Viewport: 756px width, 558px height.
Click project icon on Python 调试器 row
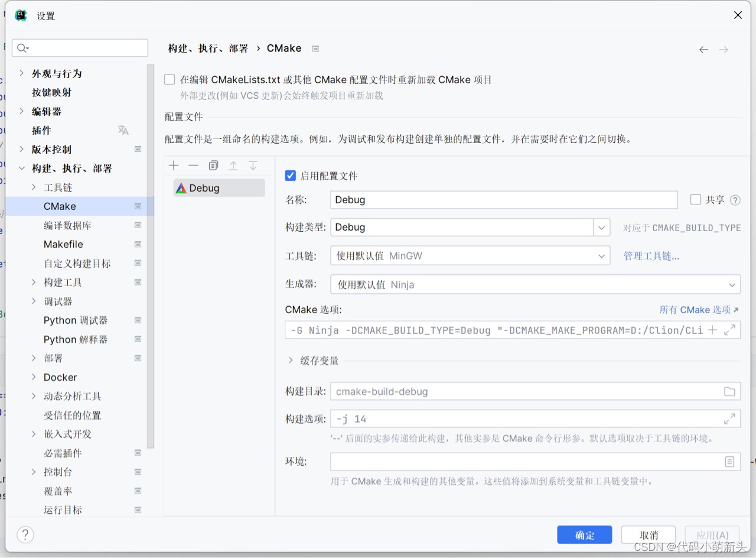click(138, 320)
